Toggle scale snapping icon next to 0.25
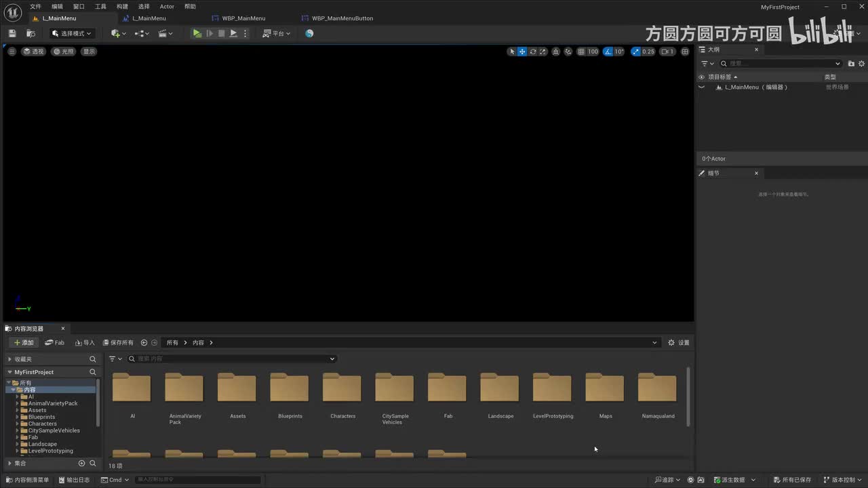868x488 pixels. coord(635,52)
